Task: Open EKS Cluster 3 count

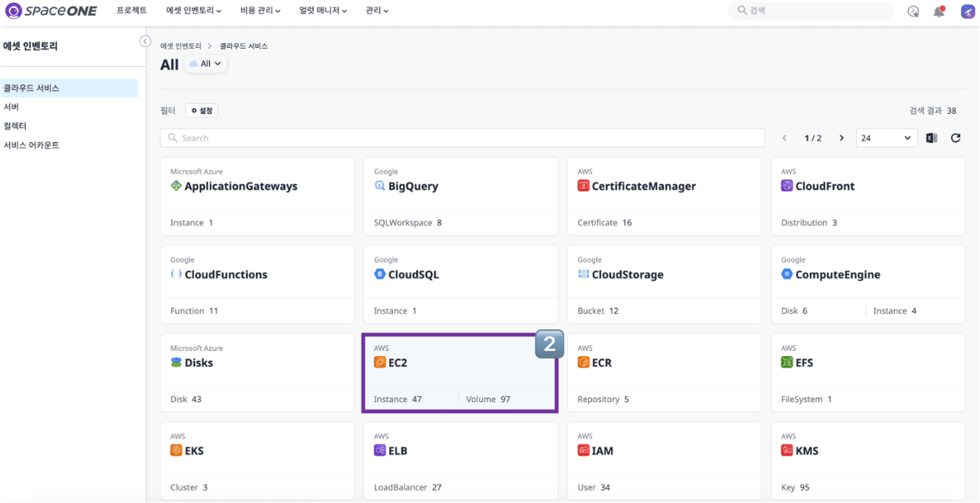Action: coord(189,487)
